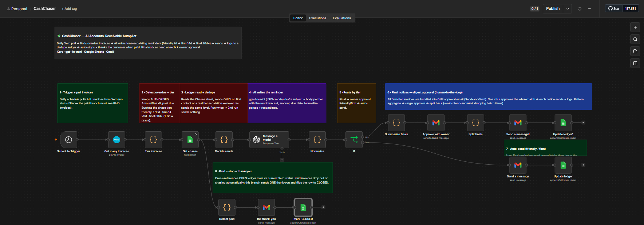Click the plus Add node canvas button

[x=635, y=27]
